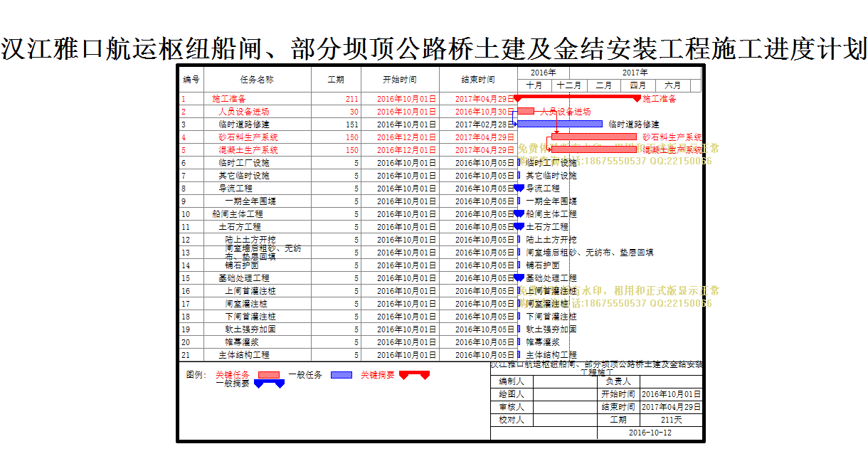
Task: Click the 编制人 label in the title block
Action: 512,381
